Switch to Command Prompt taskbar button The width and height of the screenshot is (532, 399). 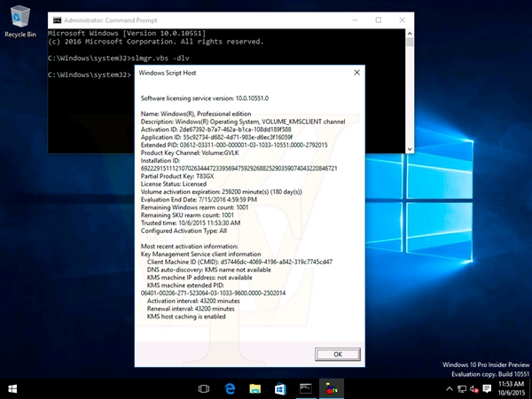[x=305, y=388]
